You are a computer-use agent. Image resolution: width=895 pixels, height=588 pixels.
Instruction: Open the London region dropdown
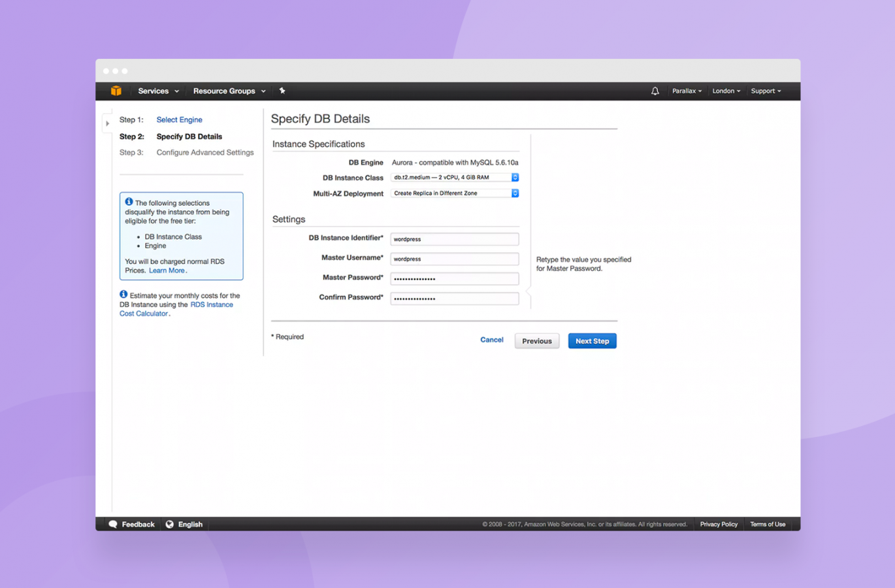point(726,91)
